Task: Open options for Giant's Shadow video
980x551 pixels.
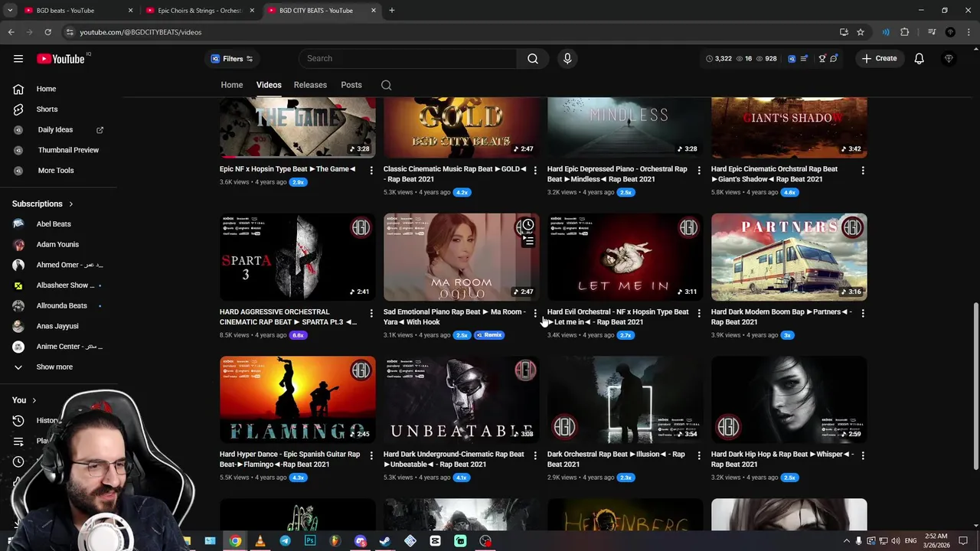Action: pos(863,170)
